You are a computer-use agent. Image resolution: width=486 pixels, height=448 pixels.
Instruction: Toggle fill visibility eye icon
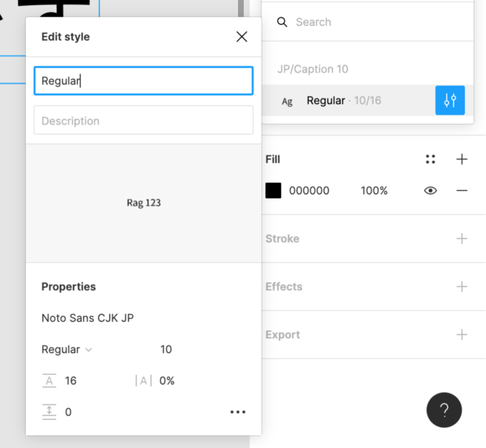tap(431, 191)
